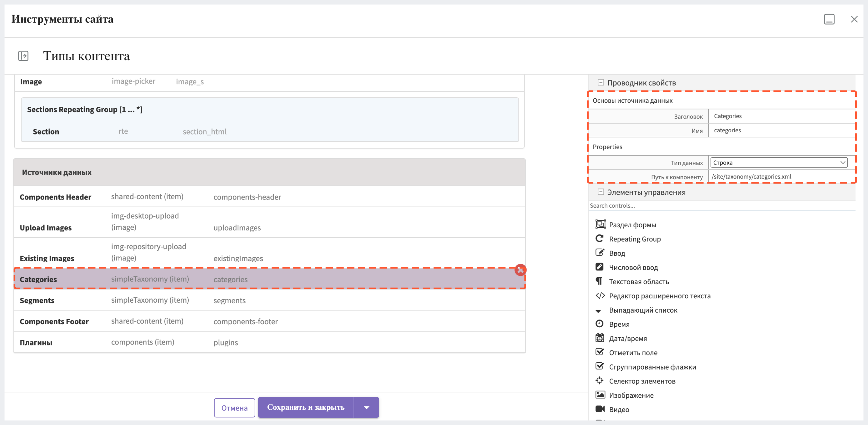Click the Основы источника данных heading
Viewport: 868px width, 425px height.
(632, 100)
